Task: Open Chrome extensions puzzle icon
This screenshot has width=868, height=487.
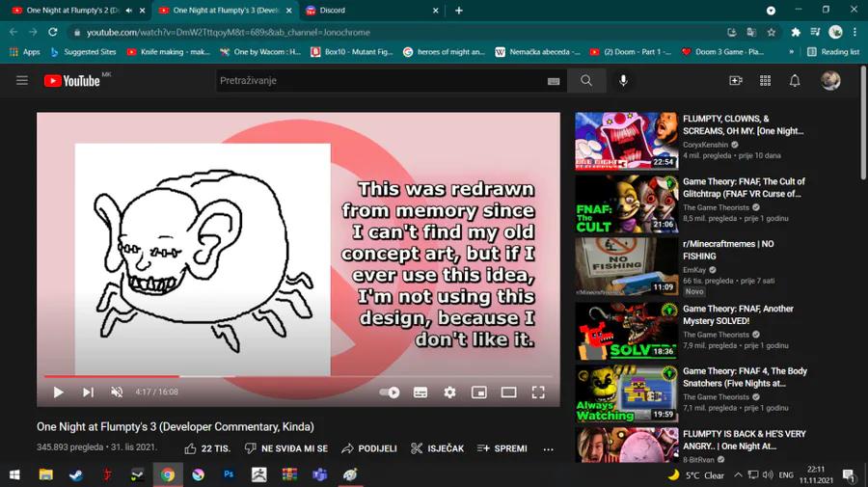Action: (796, 32)
